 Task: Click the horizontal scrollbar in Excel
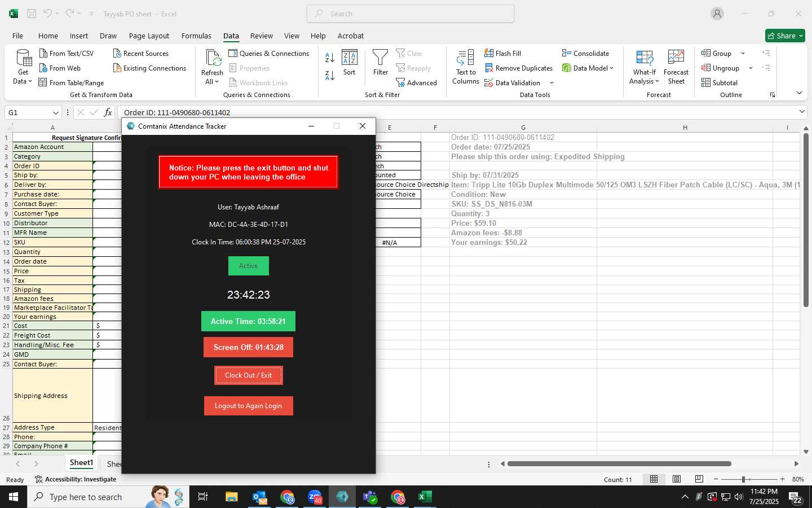coord(619,464)
